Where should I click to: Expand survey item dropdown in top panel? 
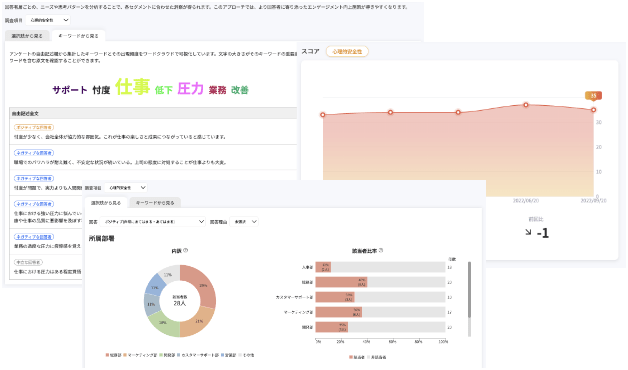pos(48,20)
